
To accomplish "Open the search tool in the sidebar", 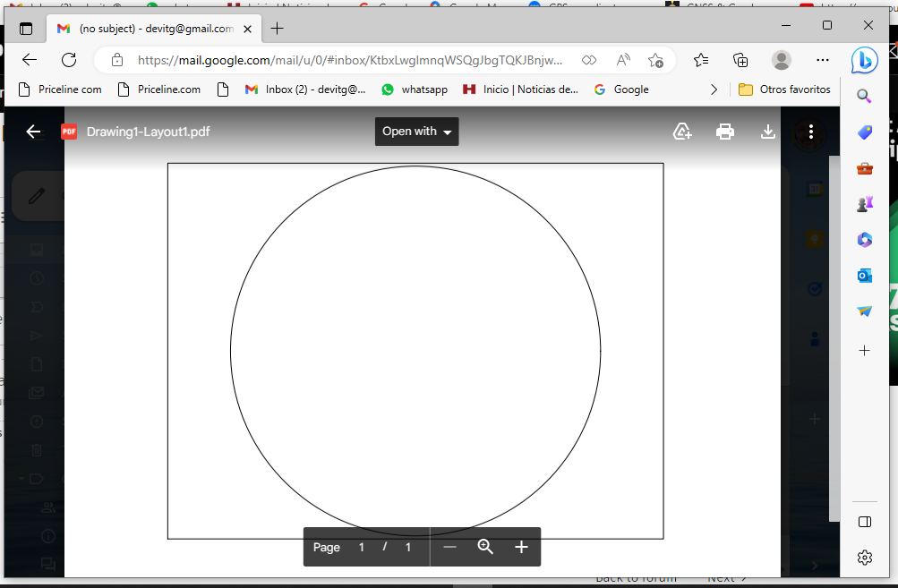I will (x=863, y=96).
